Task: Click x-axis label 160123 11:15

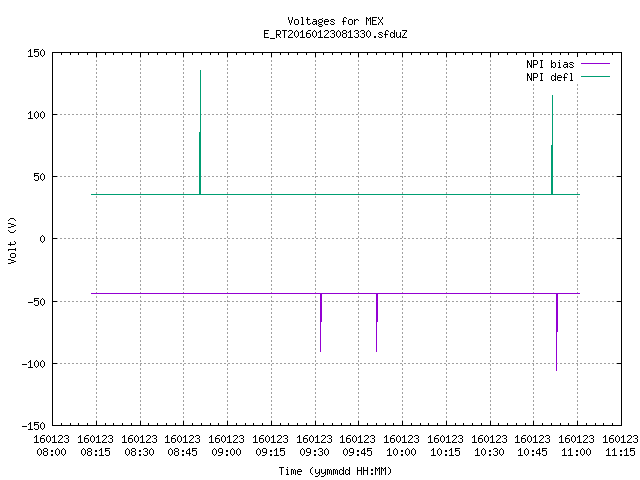Action: 620,446
